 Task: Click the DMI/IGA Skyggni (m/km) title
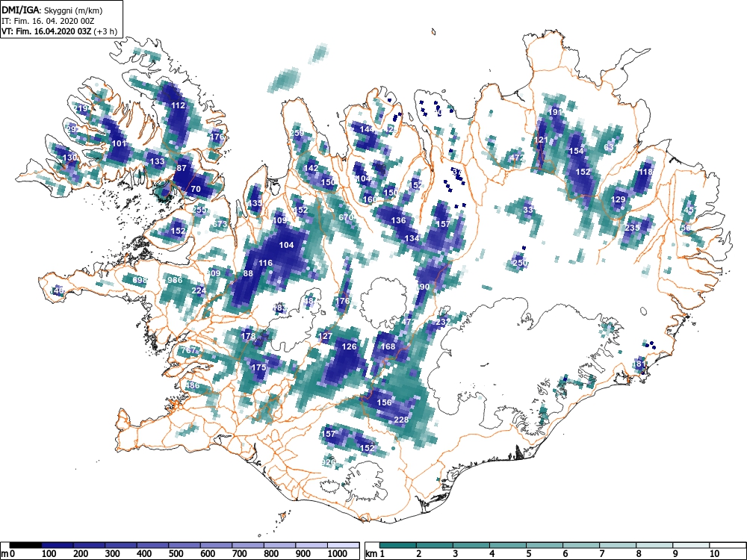coord(52,10)
